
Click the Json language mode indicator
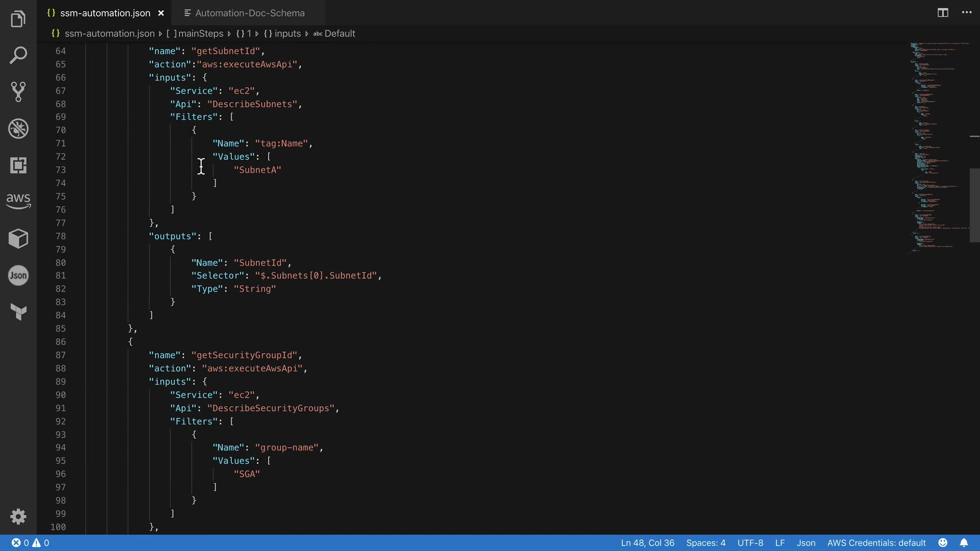pos(806,543)
